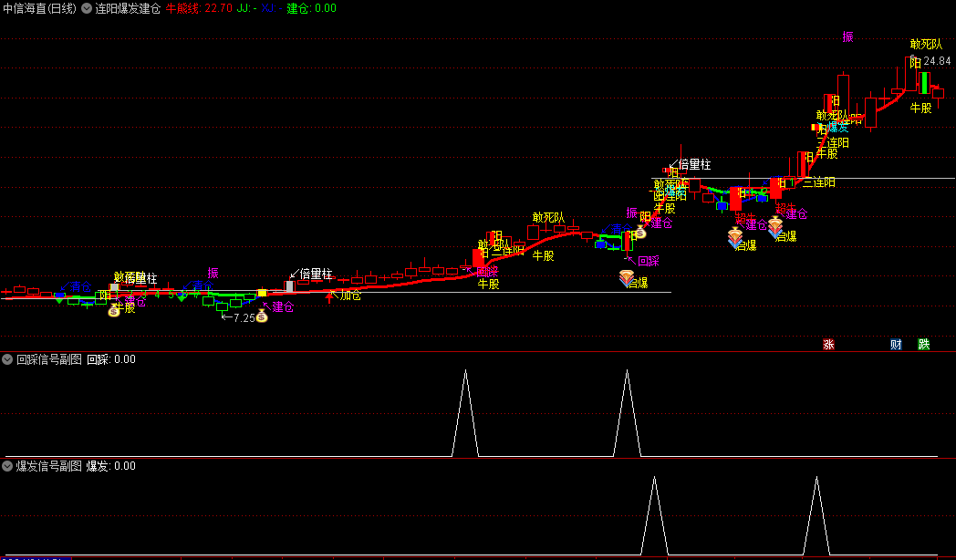956x560 pixels.
Task: Click the rightmost 启爆 diamond icon
Action: [774, 227]
